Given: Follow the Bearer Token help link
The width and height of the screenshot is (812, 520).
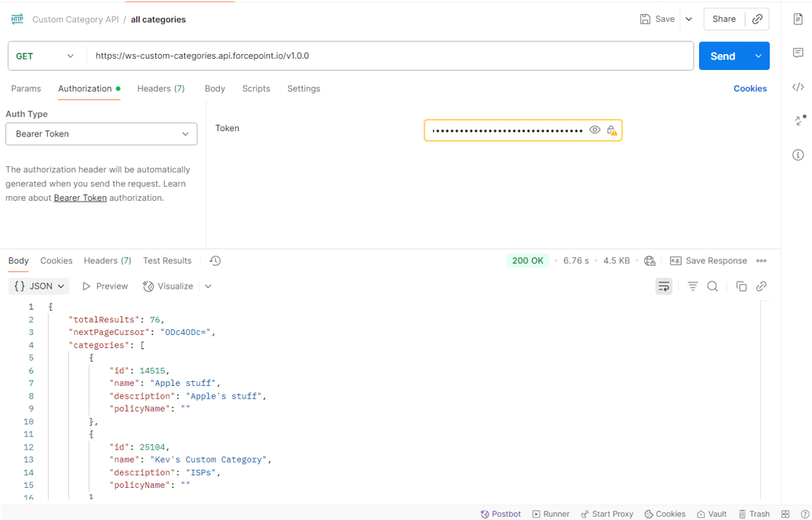Looking at the screenshot, I should click(80, 198).
